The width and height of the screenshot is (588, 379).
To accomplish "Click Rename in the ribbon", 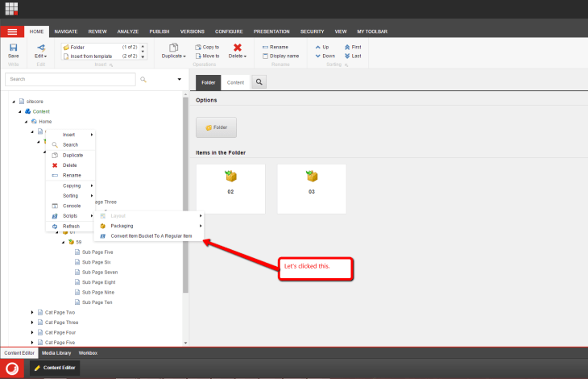I will point(275,47).
